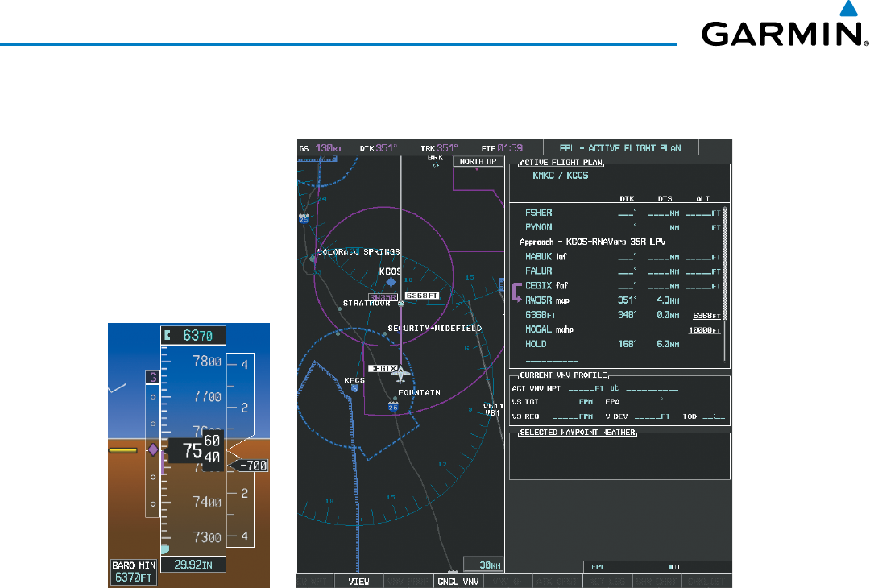Image resolution: width=870 pixels, height=588 pixels.
Task: Click the GS 130KT groundspeed field
Action: 321,148
